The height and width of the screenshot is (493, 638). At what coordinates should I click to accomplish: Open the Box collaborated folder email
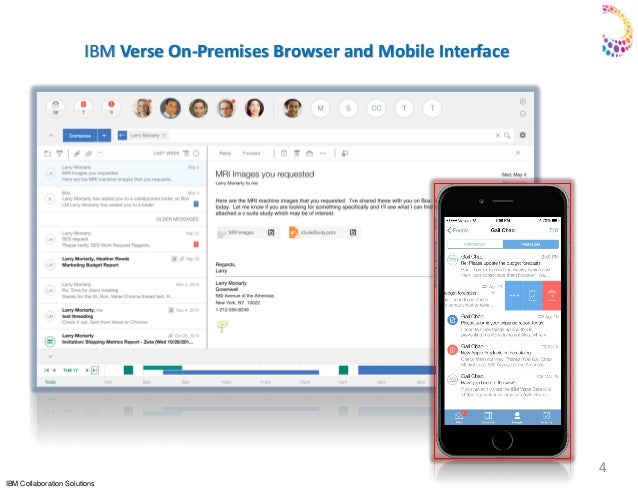(122, 199)
